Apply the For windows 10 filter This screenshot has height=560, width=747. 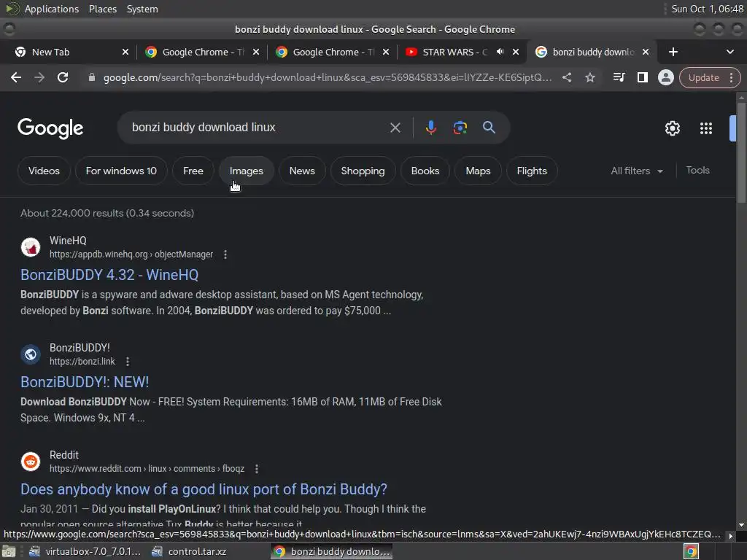click(x=121, y=171)
